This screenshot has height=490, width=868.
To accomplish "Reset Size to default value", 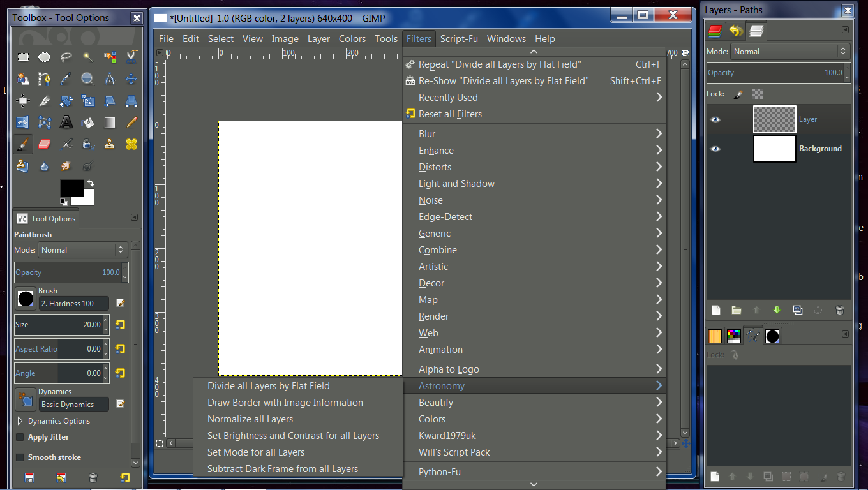I will click(x=120, y=325).
